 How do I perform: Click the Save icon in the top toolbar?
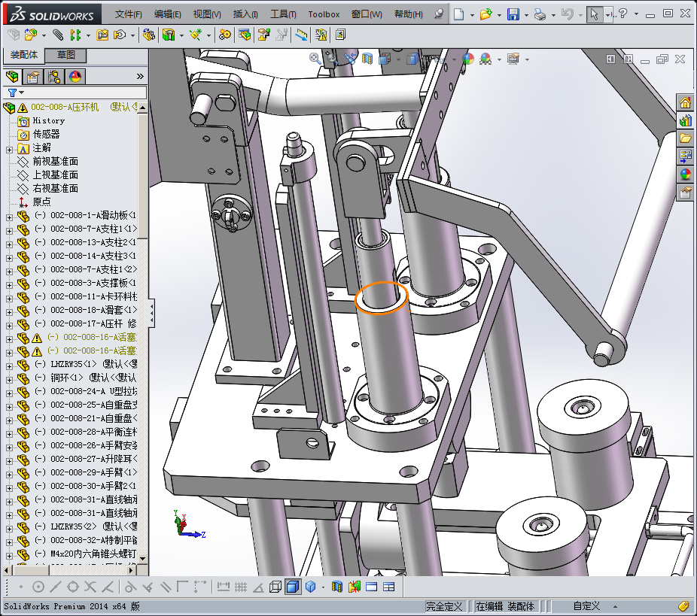tap(513, 14)
